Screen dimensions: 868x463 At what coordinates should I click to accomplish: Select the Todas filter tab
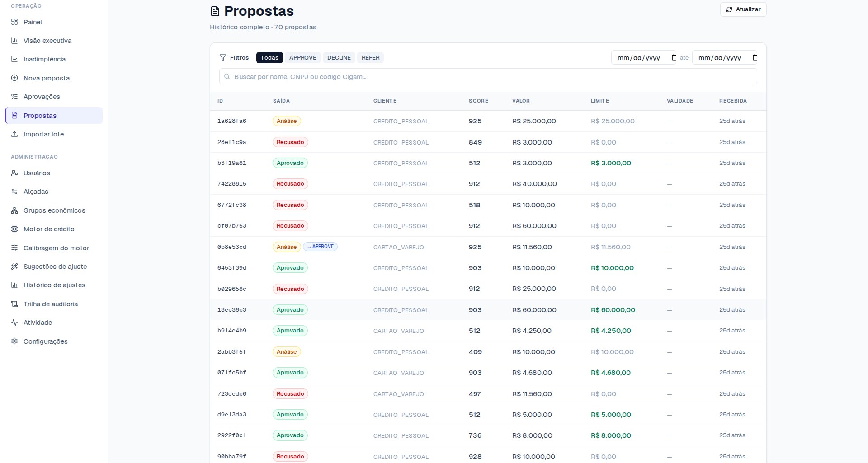(x=269, y=57)
